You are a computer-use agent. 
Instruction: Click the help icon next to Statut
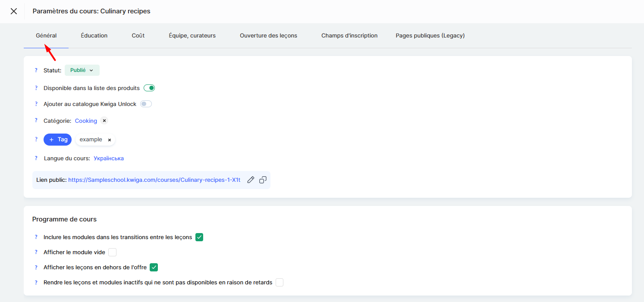[x=36, y=70]
